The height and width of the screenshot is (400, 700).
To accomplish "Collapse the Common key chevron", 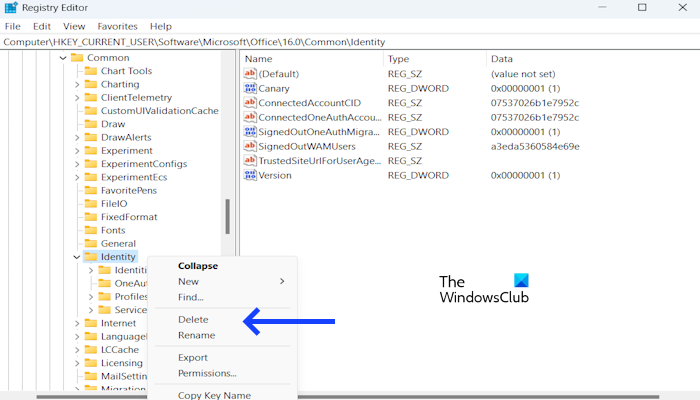I will click(63, 58).
